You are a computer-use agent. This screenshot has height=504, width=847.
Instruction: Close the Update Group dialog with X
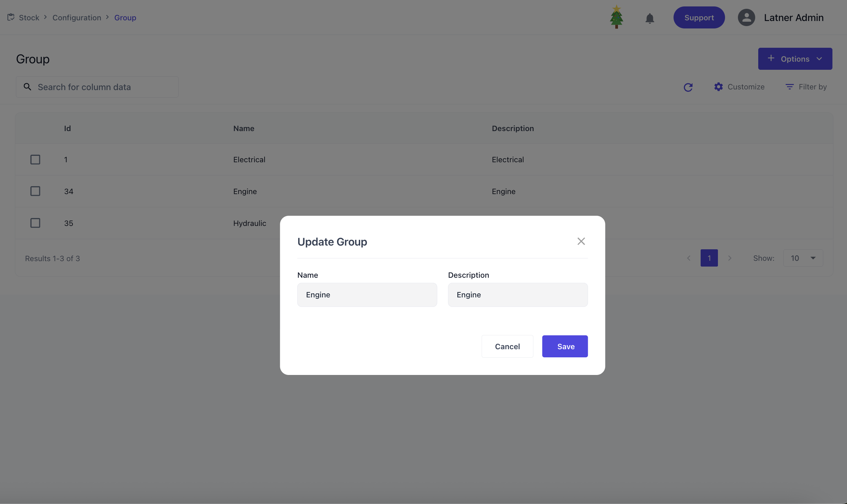581,241
